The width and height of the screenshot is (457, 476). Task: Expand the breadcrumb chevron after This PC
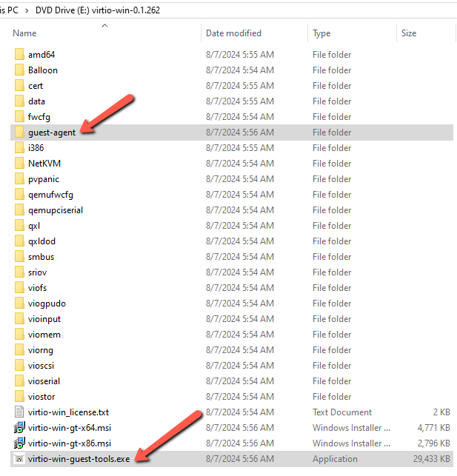[x=27, y=10]
